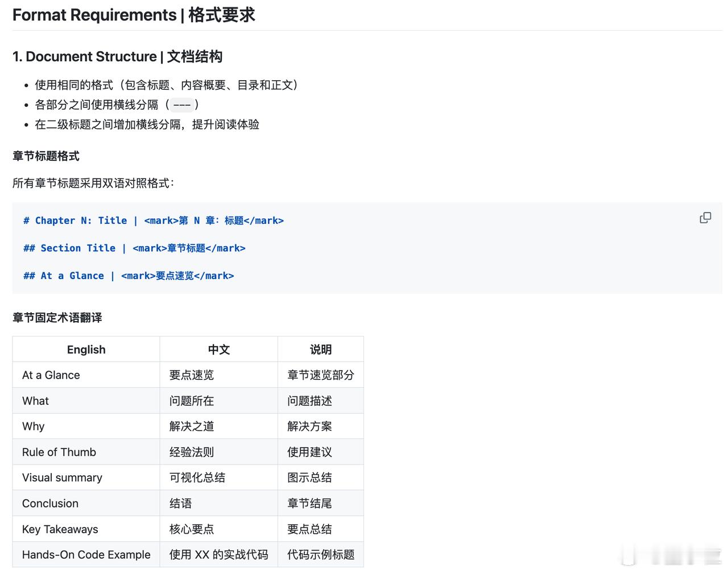Image resolution: width=728 pixels, height=573 pixels.
Task: Click the "Visual summary" table cell
Action: point(86,477)
